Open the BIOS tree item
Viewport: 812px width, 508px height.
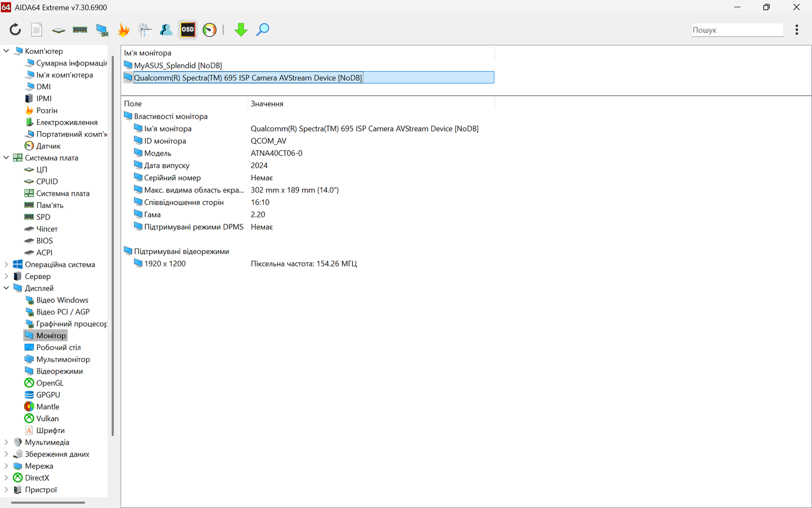coord(39,241)
